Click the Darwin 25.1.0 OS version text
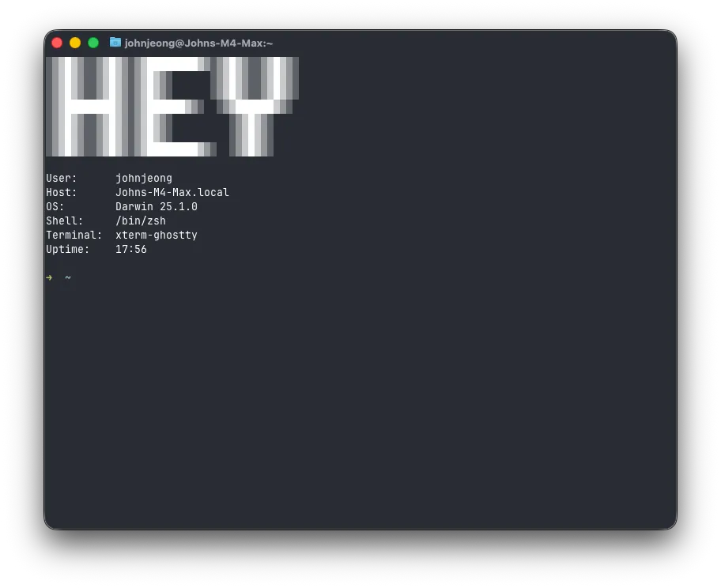 pos(156,207)
